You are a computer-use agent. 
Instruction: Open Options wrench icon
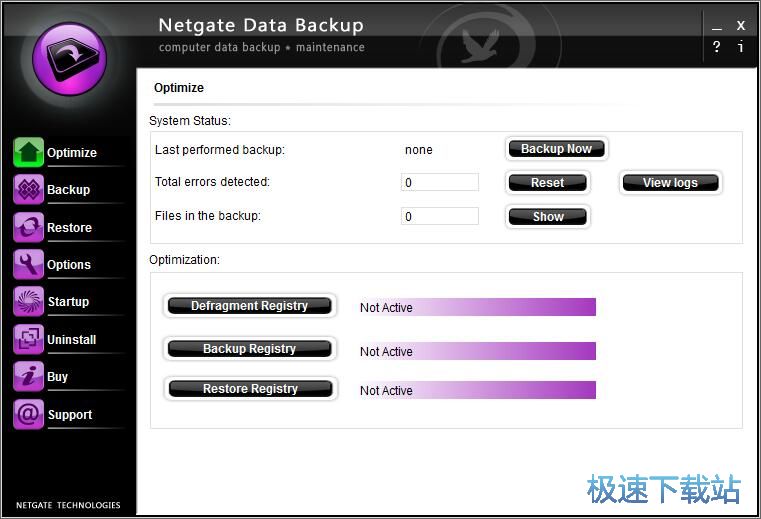[x=28, y=264]
